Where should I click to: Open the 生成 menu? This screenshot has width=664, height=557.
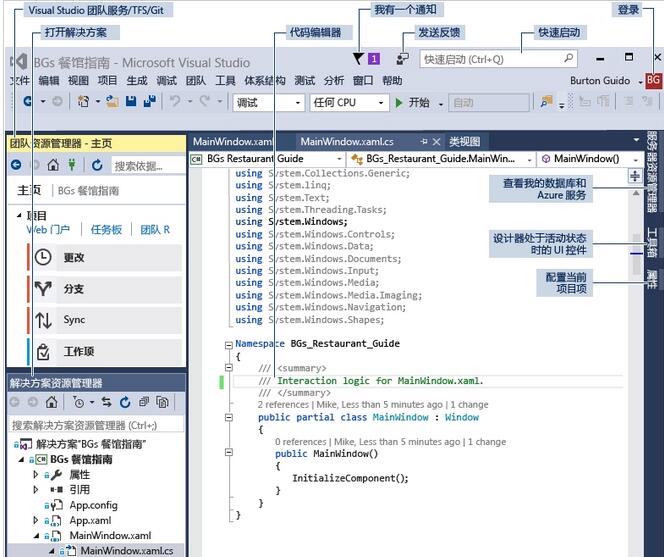[136, 80]
